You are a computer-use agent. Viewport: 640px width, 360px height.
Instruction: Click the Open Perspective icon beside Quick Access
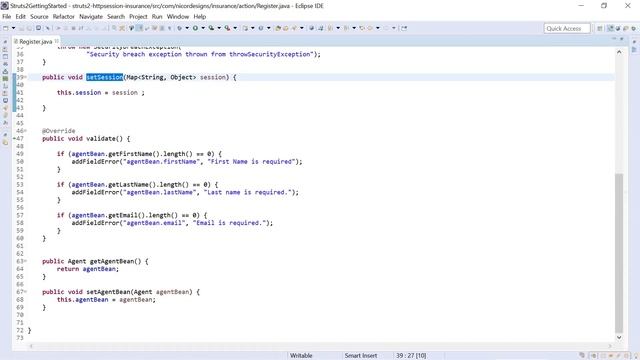[x=600, y=29]
